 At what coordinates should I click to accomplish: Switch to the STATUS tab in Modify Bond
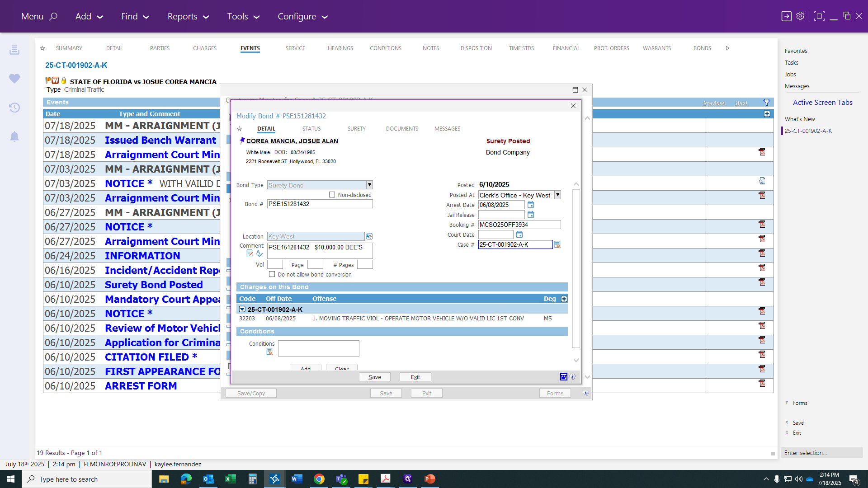311,129
